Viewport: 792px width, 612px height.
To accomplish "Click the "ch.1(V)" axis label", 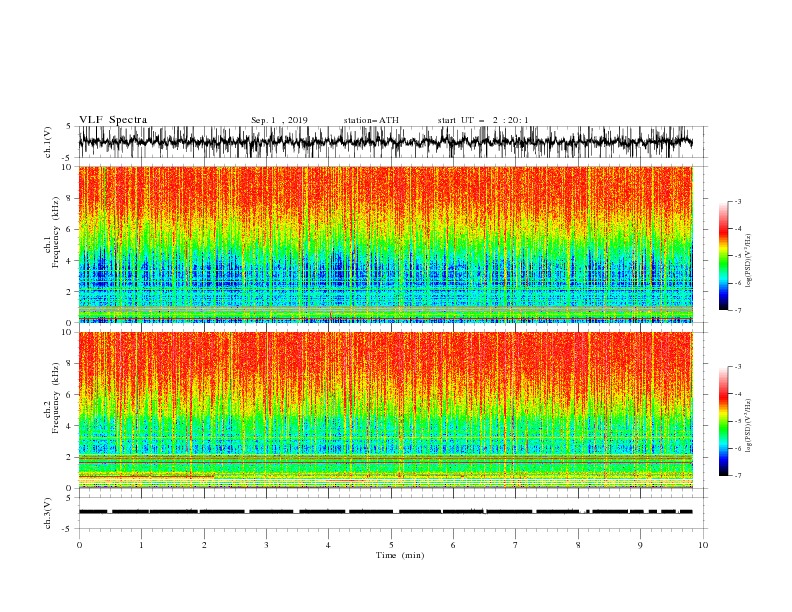I will (48, 141).
